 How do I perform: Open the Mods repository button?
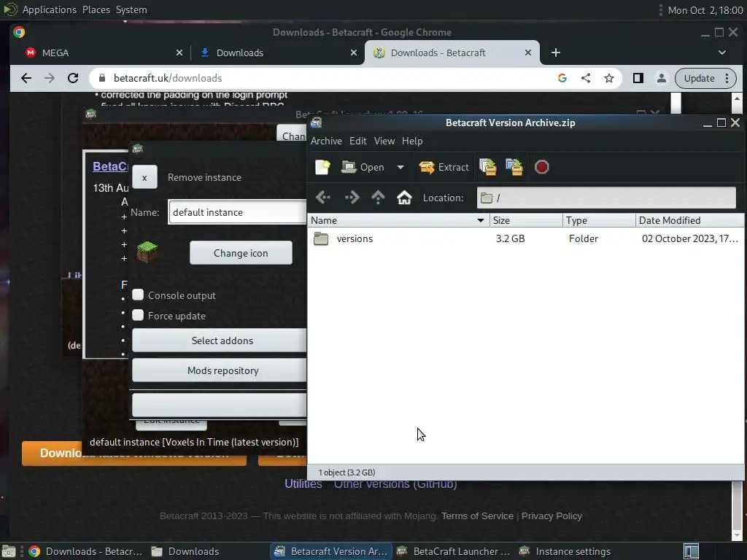coord(219,370)
